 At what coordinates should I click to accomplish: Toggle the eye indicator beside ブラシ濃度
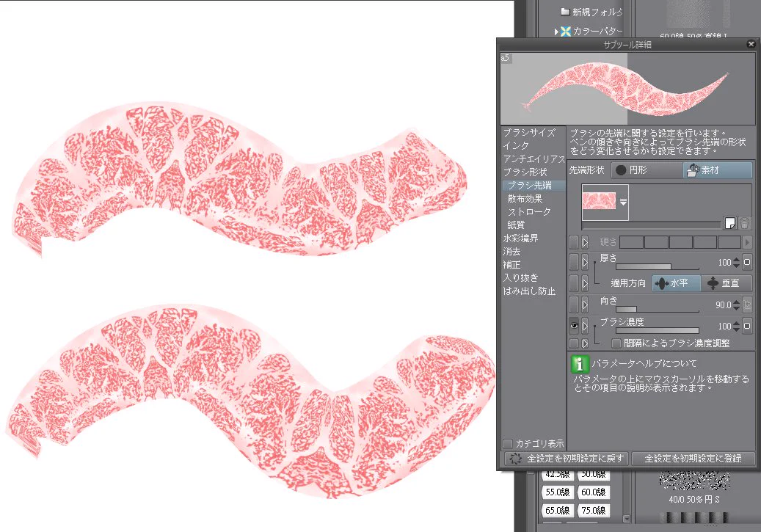[x=575, y=325]
